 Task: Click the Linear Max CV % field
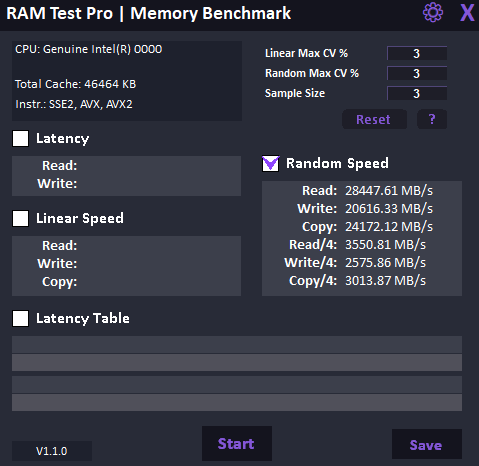[417, 53]
